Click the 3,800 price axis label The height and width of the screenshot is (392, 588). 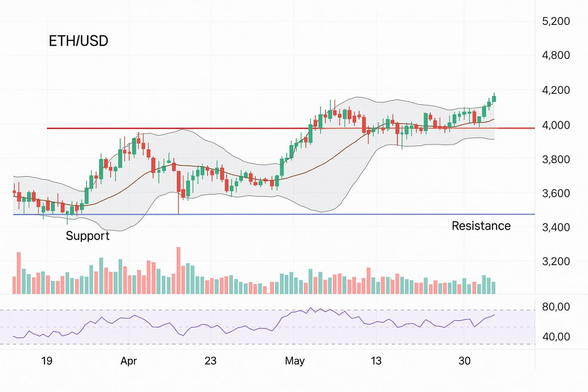tap(557, 159)
